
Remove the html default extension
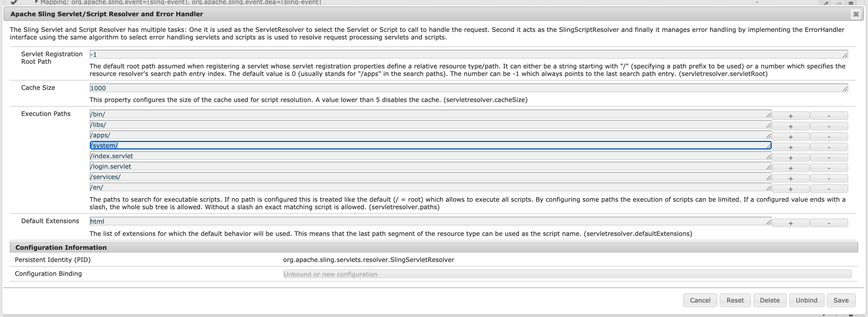829,223
